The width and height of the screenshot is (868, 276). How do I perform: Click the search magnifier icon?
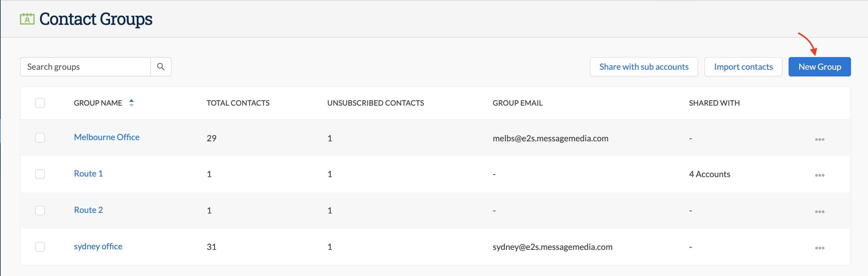[x=161, y=67]
